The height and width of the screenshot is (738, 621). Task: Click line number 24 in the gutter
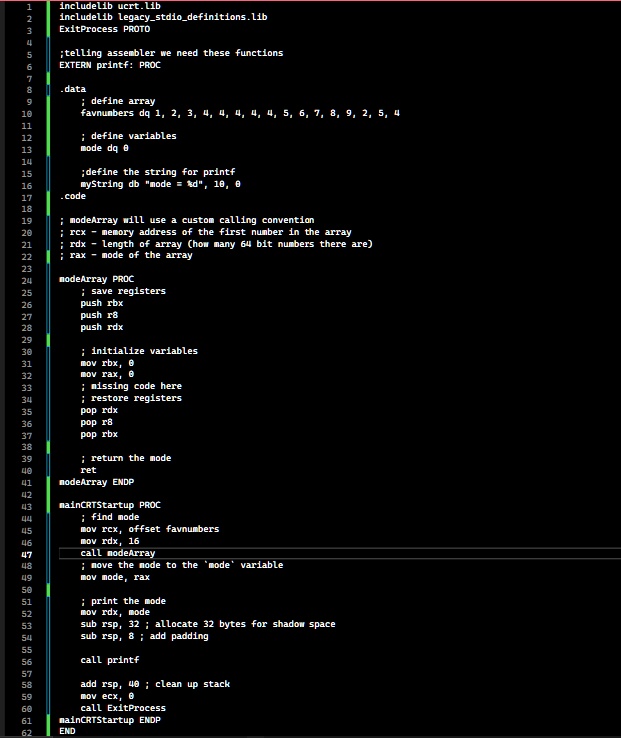[27, 281]
